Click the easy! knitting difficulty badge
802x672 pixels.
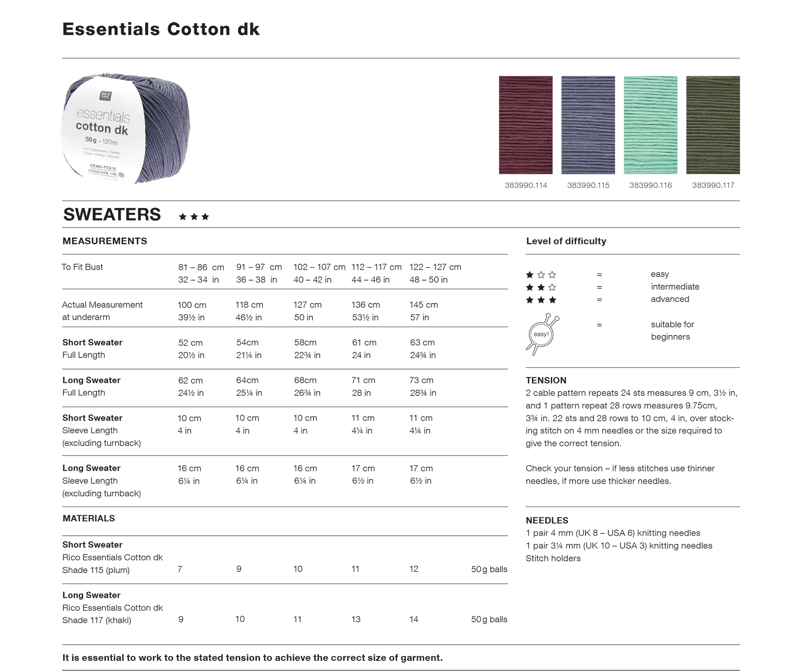click(541, 334)
